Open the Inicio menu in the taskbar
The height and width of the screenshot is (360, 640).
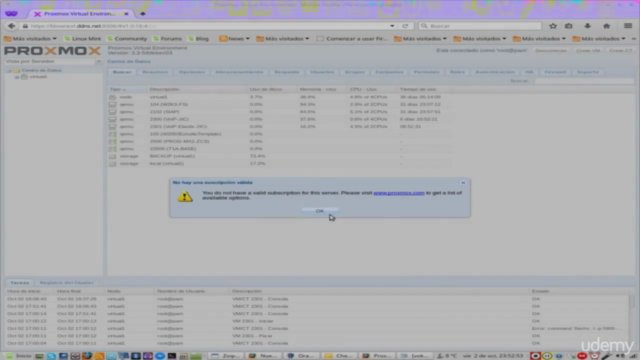pos(18,356)
